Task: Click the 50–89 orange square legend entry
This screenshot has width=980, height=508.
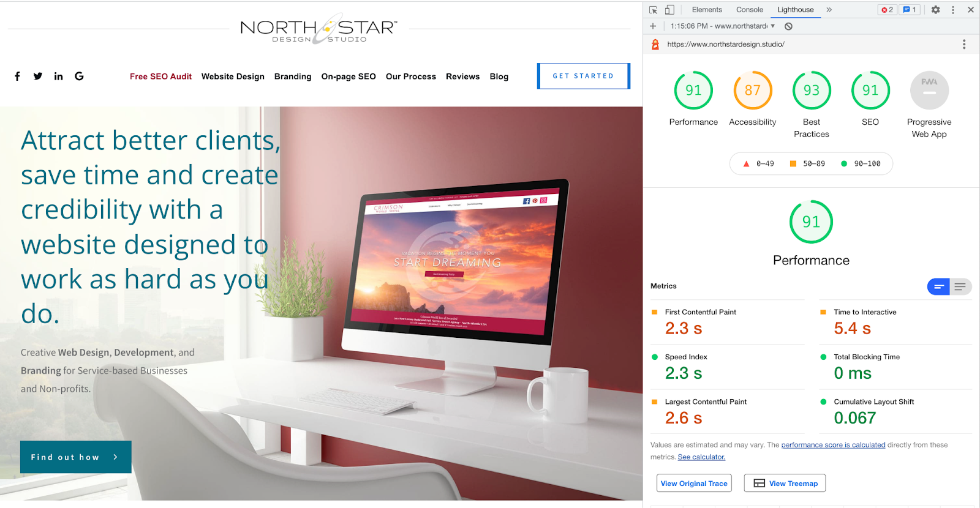Action: (807, 164)
